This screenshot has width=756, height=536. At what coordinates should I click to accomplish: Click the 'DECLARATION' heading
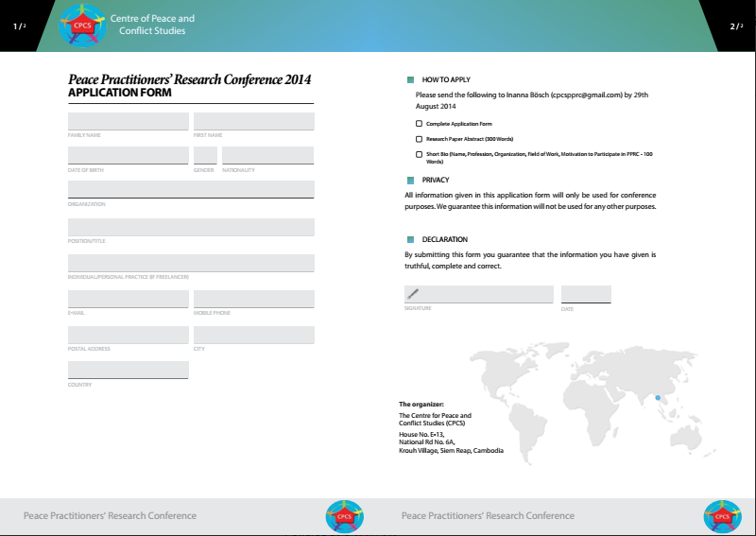pyautogui.click(x=444, y=239)
